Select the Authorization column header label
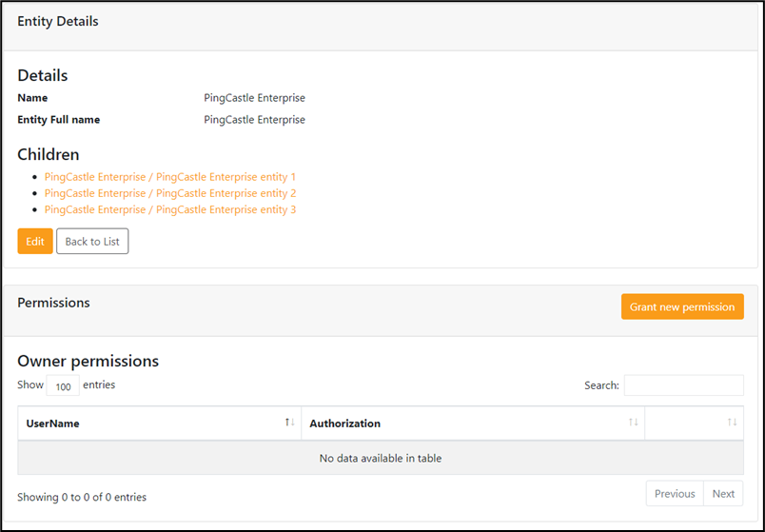This screenshot has height=532, width=765. [x=345, y=424]
